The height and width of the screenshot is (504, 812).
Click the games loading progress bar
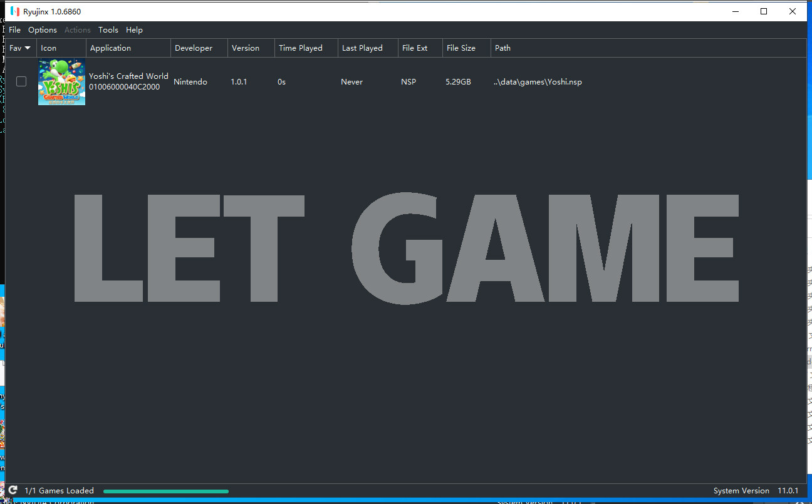coord(166,491)
